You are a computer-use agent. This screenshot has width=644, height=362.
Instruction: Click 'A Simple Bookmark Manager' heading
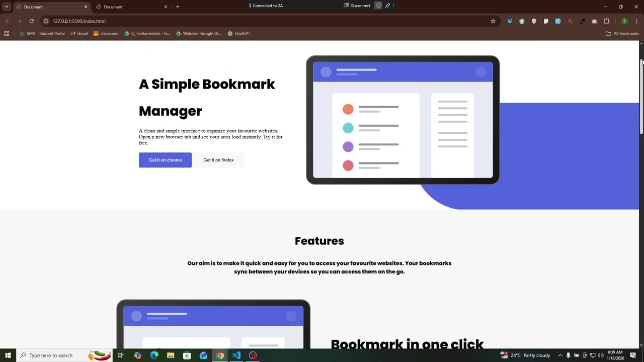pos(207,98)
